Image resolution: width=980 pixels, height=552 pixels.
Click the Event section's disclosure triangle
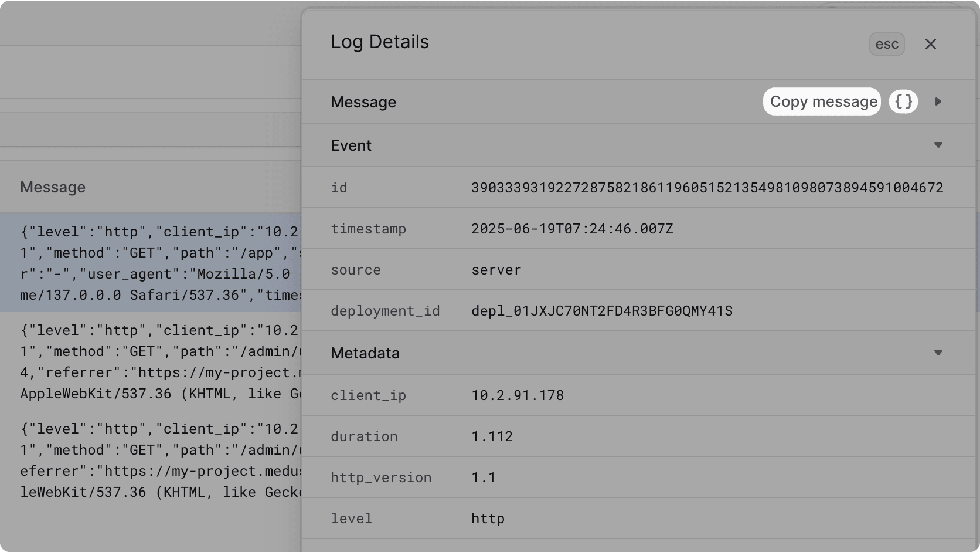click(x=939, y=145)
